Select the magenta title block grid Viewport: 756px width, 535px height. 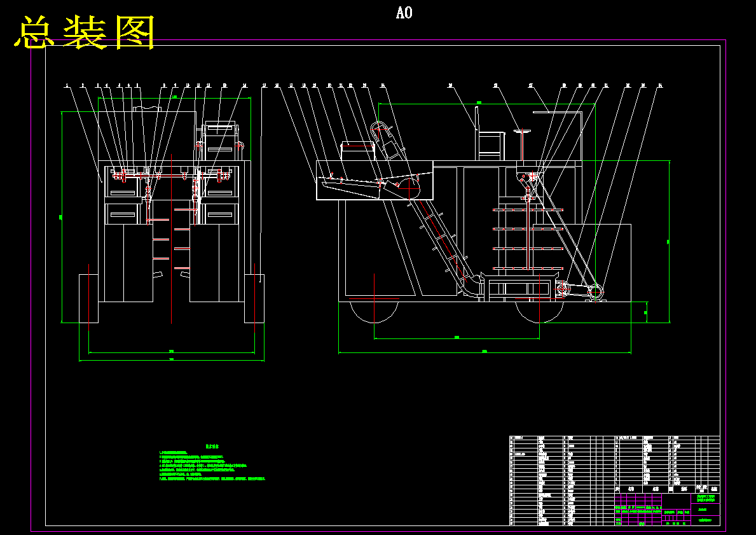(667, 510)
